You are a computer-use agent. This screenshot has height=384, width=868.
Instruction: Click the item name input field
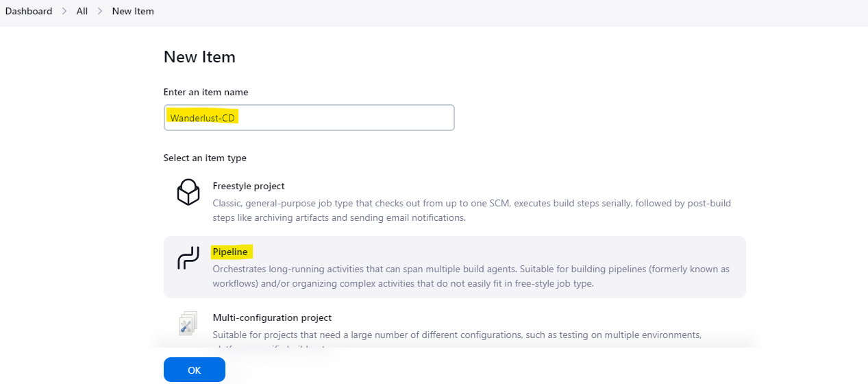point(309,117)
